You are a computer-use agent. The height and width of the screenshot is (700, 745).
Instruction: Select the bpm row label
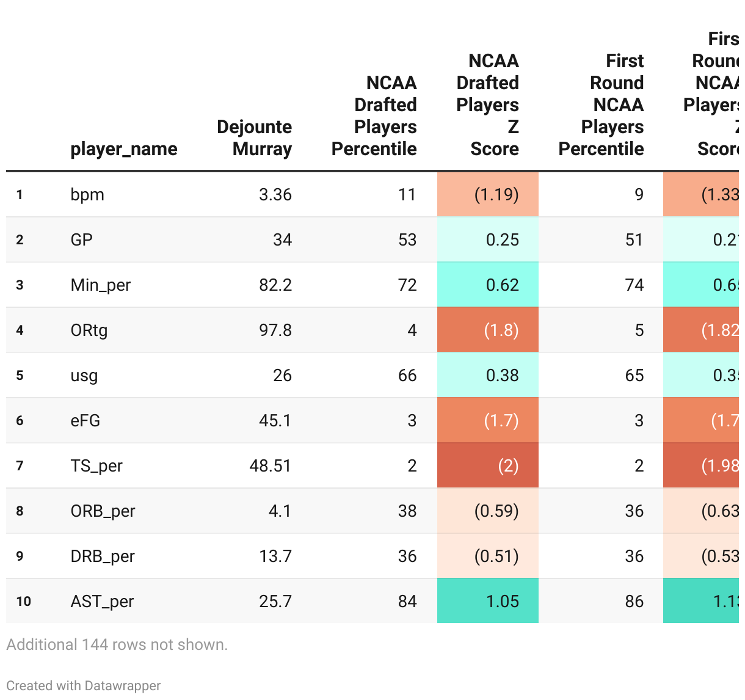click(x=87, y=195)
